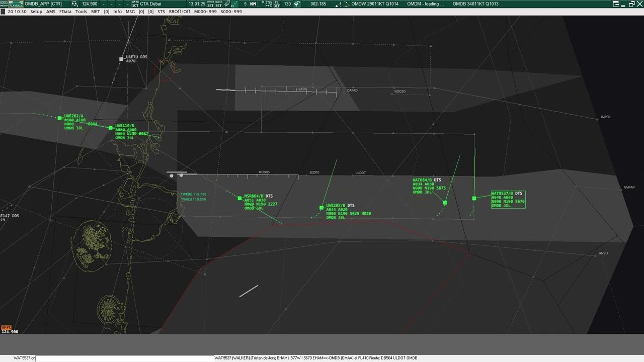Open the Info menu
Screen dimensions: 644x362
point(117,11)
